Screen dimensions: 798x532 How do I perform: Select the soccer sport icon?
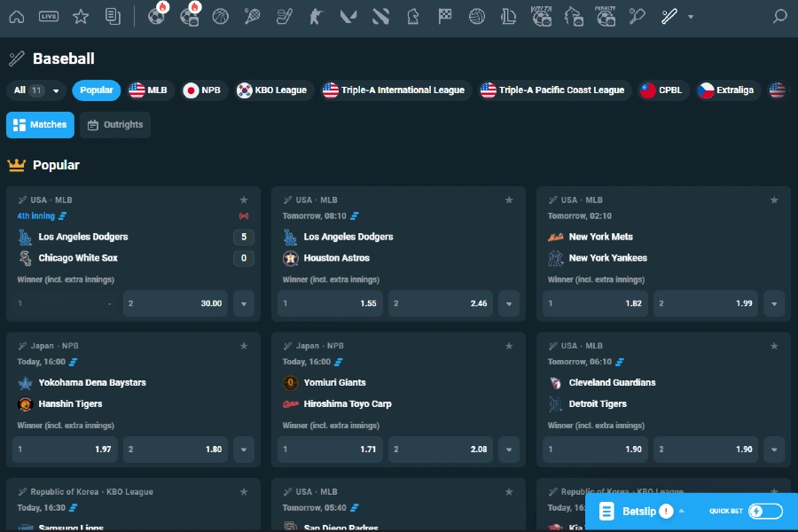(x=156, y=15)
